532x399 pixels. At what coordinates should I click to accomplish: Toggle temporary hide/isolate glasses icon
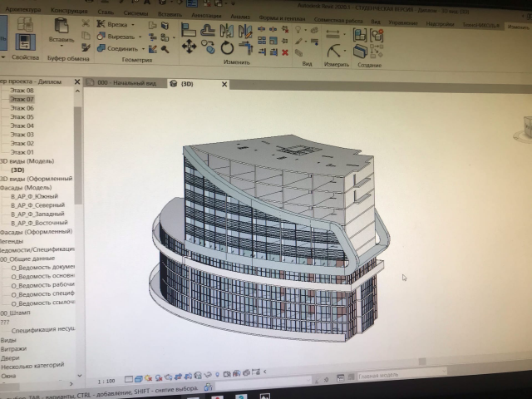[208, 375]
